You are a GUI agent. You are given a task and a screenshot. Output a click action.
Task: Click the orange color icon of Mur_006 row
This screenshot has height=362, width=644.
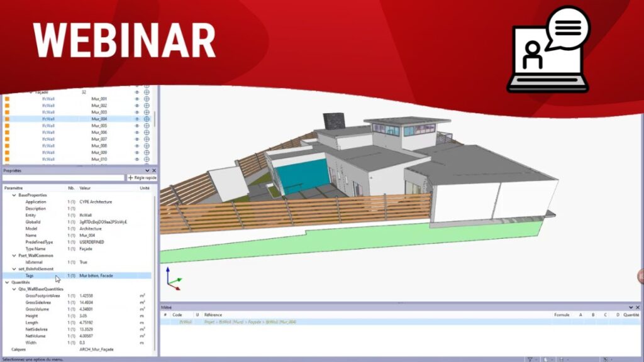pyautogui.click(x=7, y=132)
